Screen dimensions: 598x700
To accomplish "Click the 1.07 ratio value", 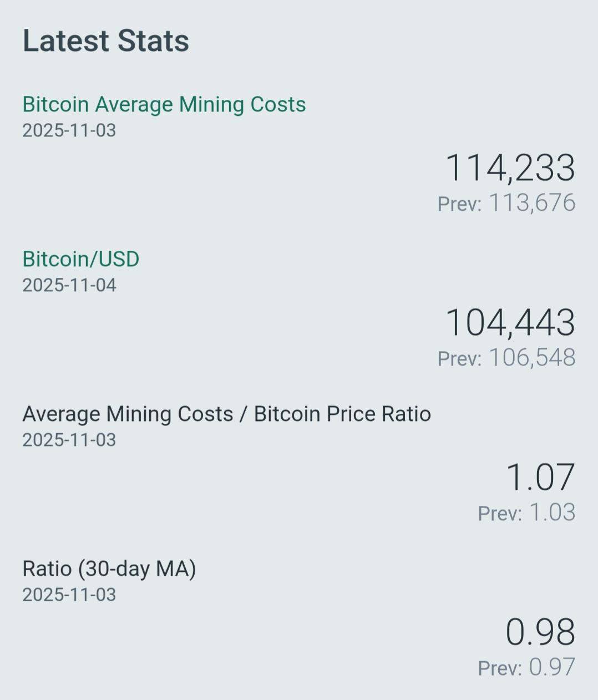I will click(540, 477).
